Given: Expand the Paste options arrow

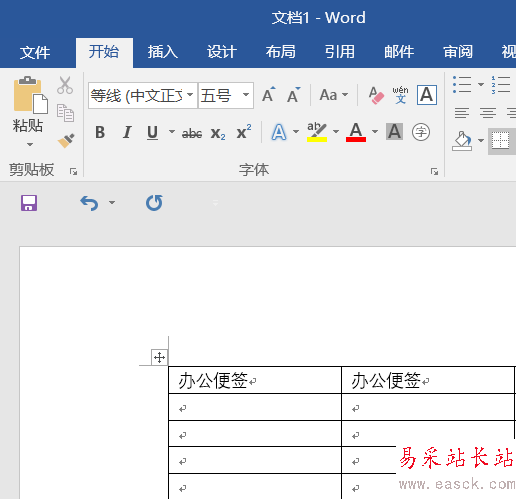Looking at the screenshot, I should click(30, 144).
